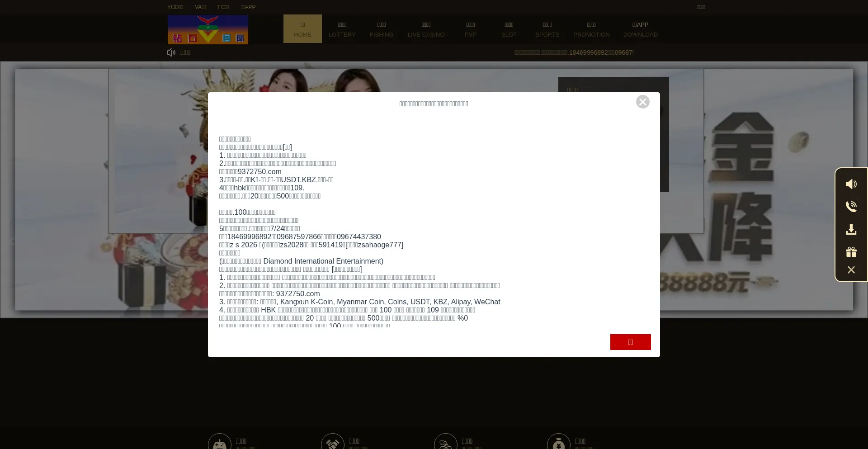The image size is (868, 449).
Task: Open the APP DOWNLOAD navigation tab
Action: pyautogui.click(x=641, y=29)
